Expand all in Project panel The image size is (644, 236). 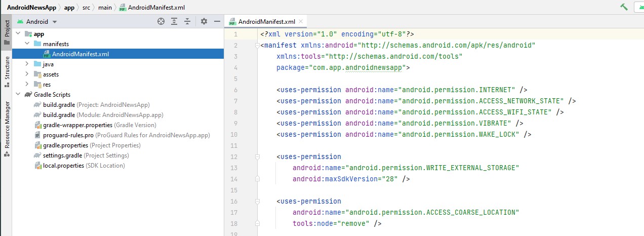pyautogui.click(x=174, y=21)
